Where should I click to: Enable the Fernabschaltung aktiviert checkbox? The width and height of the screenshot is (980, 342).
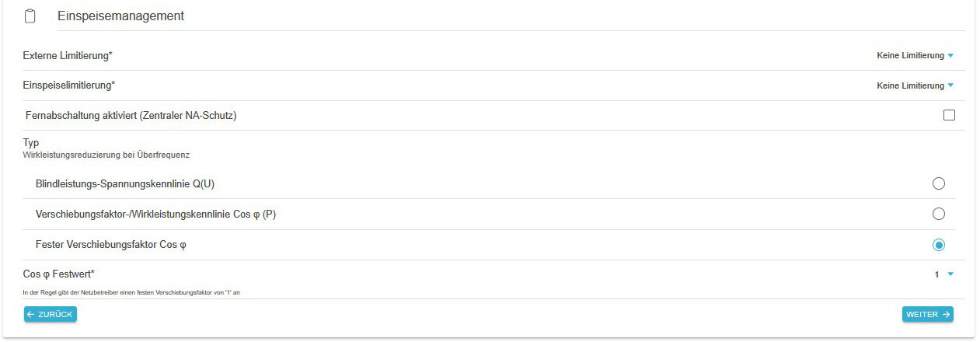pos(949,116)
